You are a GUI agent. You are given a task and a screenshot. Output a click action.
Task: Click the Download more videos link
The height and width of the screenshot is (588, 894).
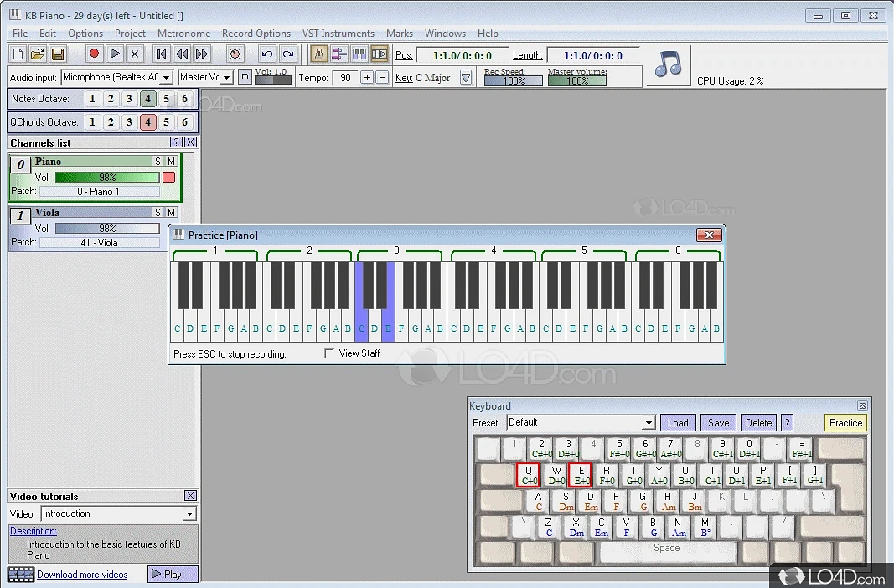click(82, 575)
